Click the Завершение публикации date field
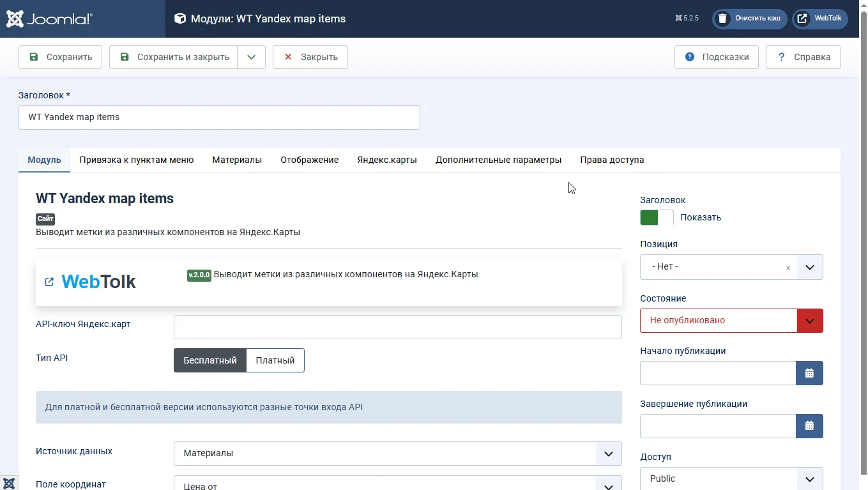Screen dimensions: 868x490 (x=718, y=426)
